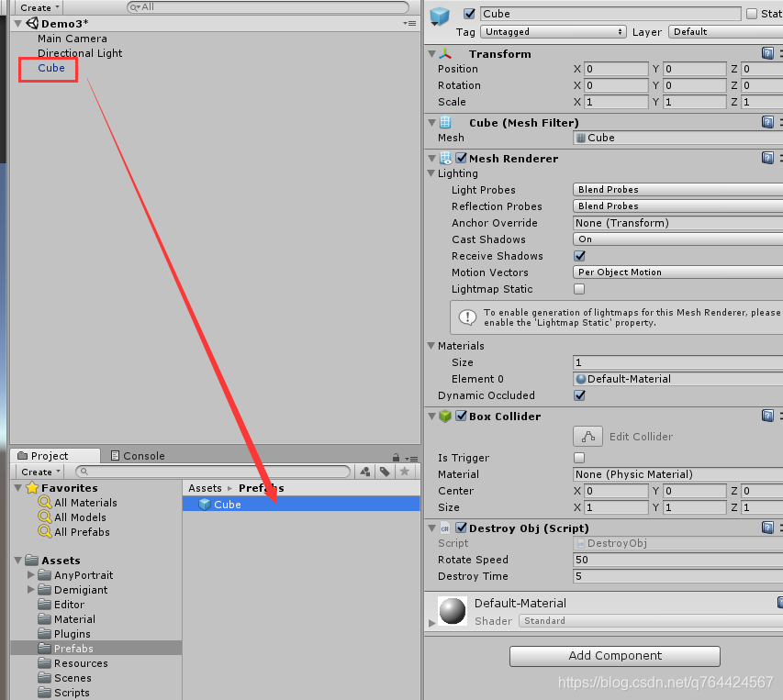Open the Create menu in Hierarchy
This screenshot has height=700, width=783.
pyautogui.click(x=38, y=6)
